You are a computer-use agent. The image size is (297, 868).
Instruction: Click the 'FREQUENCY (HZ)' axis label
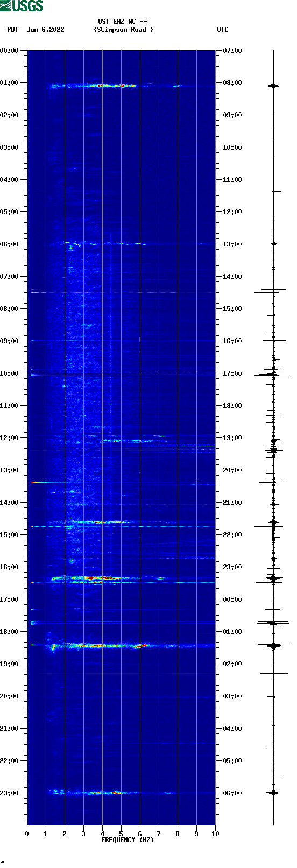click(x=128, y=840)
